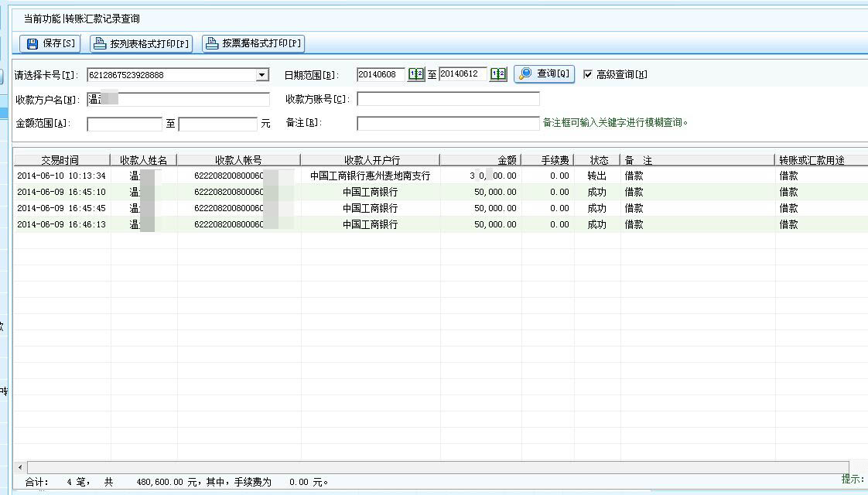This screenshot has width=868, height=495.
Task: Open the end date calendar picker
Action: [498, 74]
